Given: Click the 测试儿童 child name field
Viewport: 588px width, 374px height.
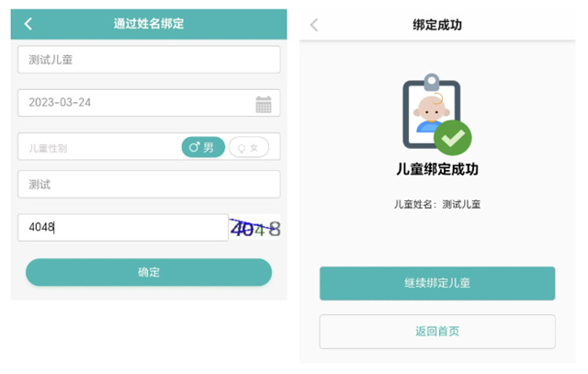Looking at the screenshot, I should tap(149, 60).
